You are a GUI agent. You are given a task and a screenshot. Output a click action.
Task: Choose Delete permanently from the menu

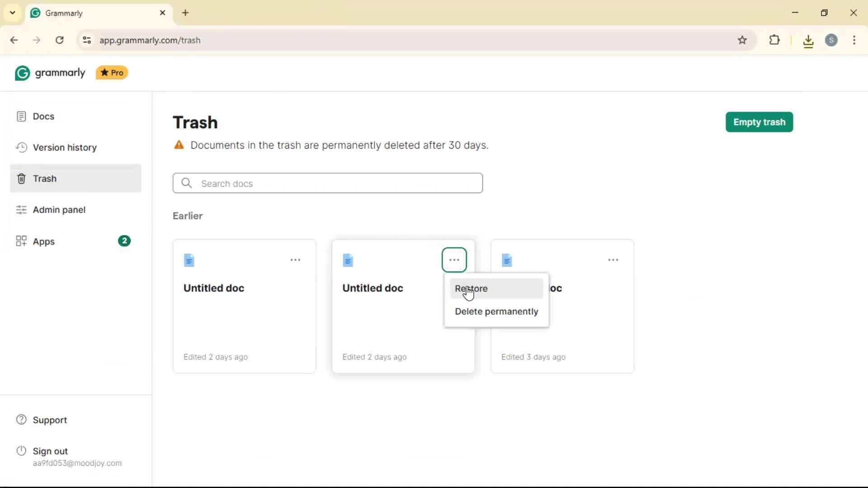496,311
